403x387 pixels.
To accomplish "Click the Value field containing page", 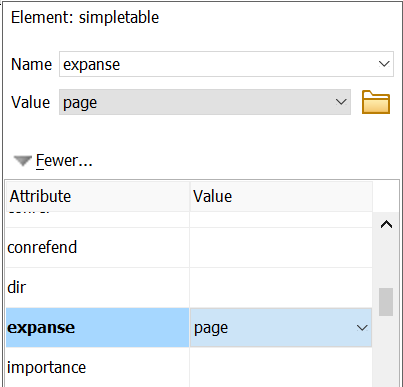I will [x=205, y=102].
